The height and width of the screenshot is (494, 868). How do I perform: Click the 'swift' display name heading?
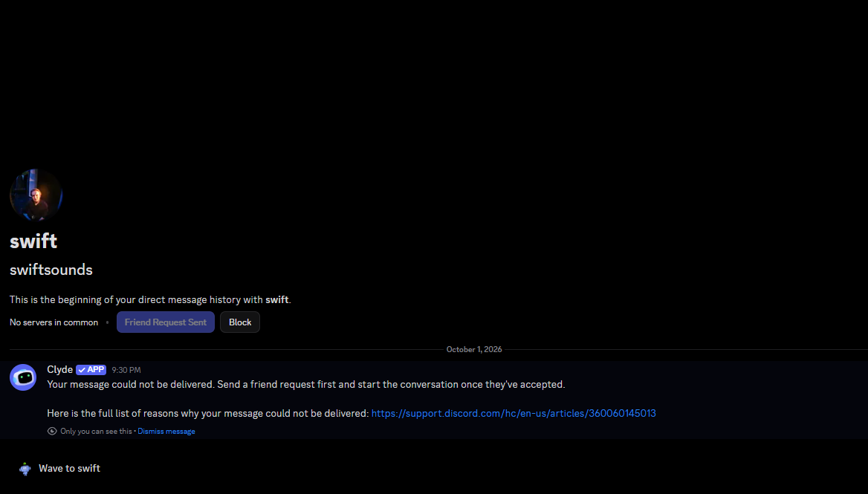click(33, 241)
